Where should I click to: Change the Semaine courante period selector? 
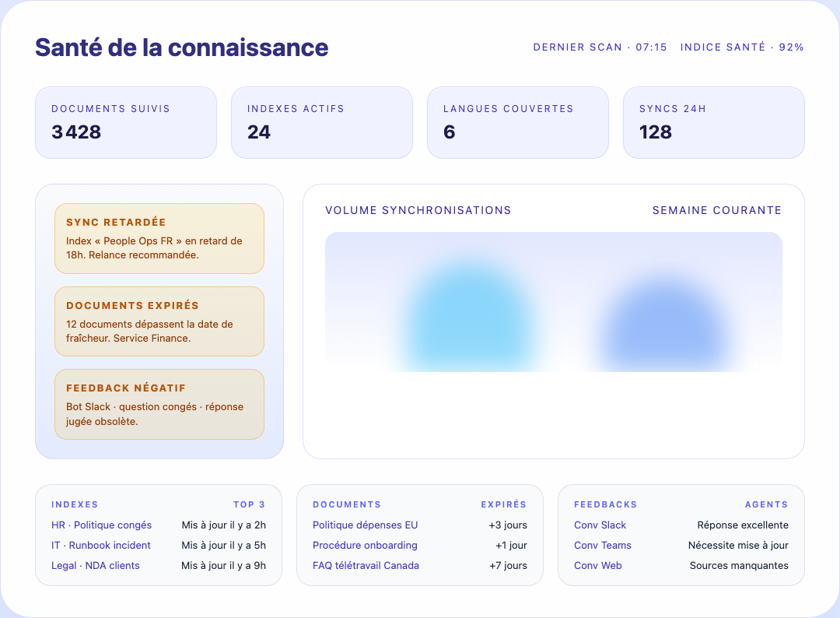point(716,210)
